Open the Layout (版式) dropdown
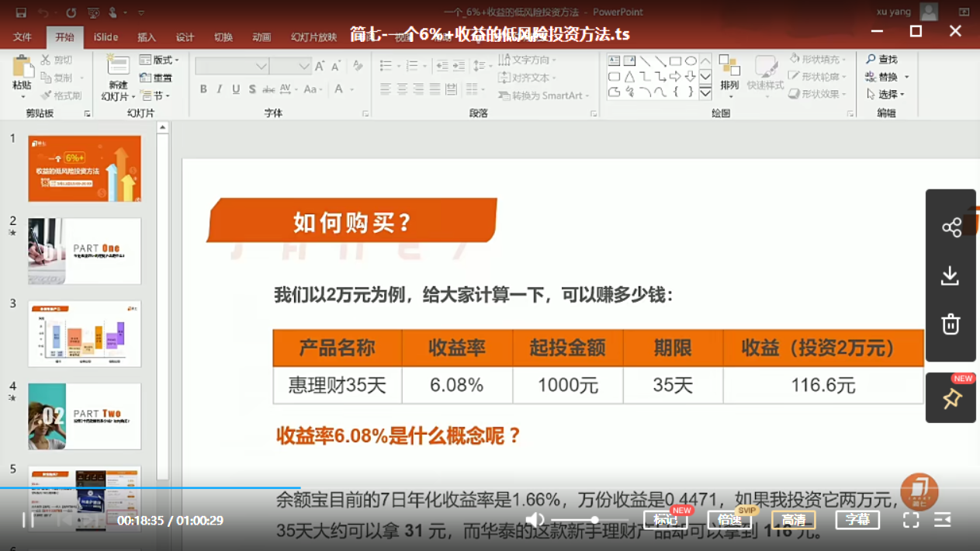The width and height of the screenshot is (980, 551). pos(159,60)
